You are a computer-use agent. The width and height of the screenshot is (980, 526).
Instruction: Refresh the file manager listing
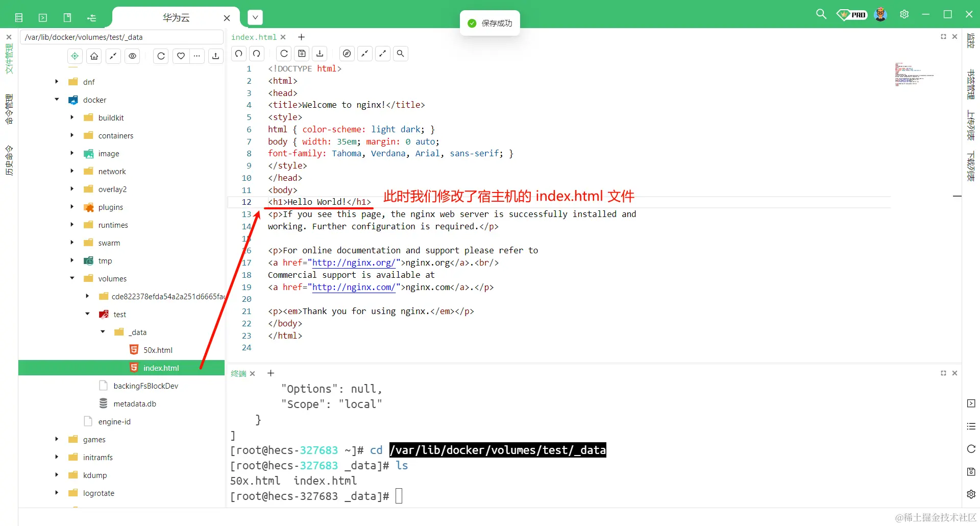(x=161, y=56)
